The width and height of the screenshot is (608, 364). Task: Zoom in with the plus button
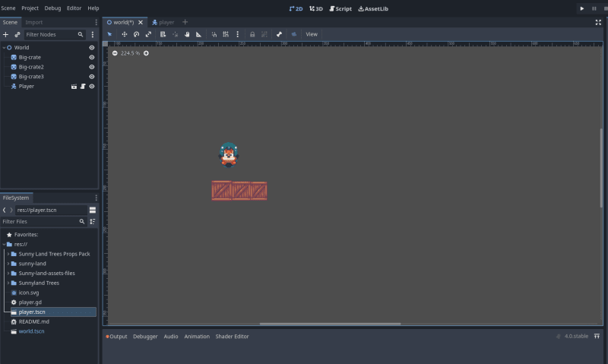(146, 53)
